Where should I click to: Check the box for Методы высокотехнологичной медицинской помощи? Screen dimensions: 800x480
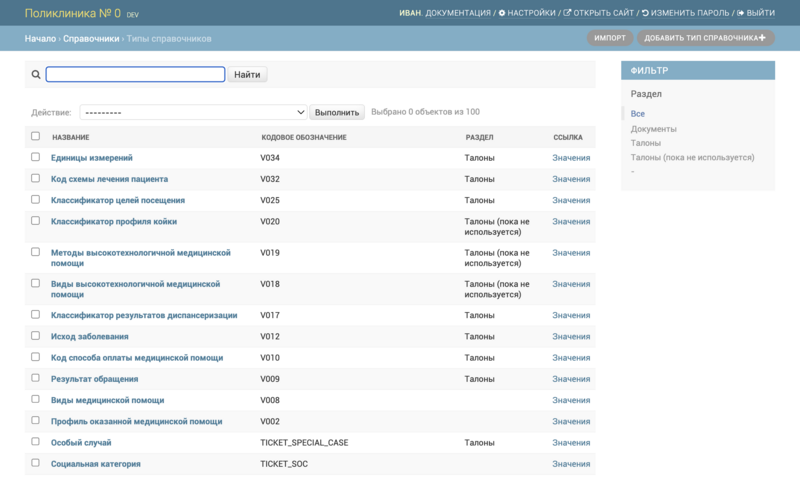[35, 252]
